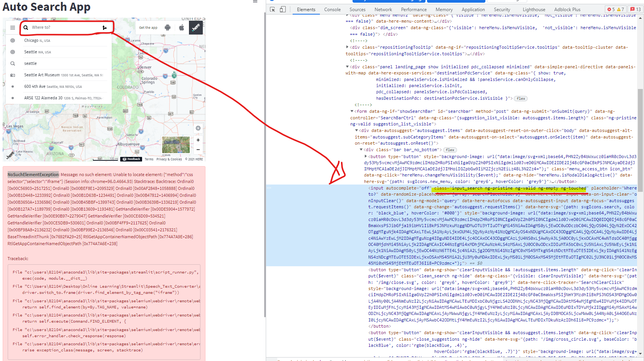Switch to the Sources tab
Screen dimensions: 644x361
pyautogui.click(x=358, y=10)
